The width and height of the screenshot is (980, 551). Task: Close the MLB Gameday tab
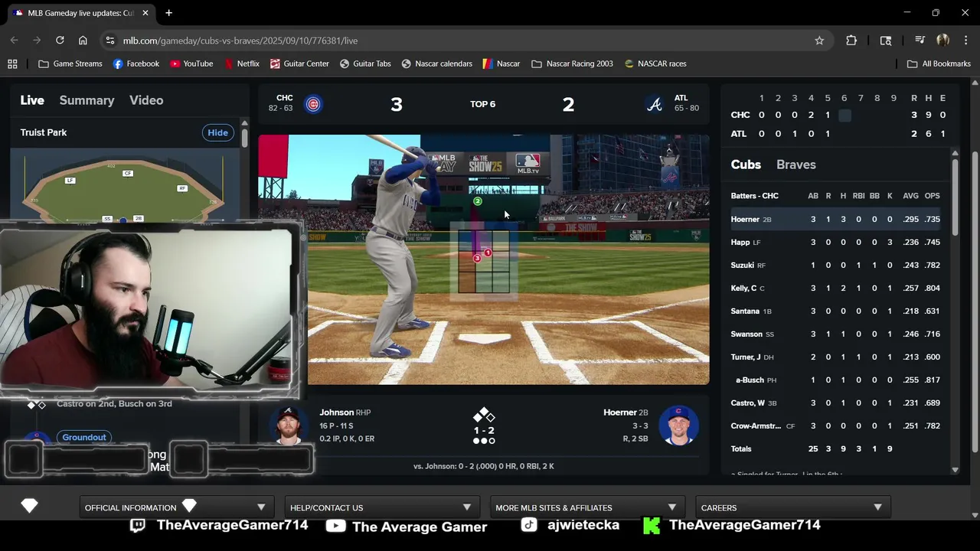(x=145, y=13)
